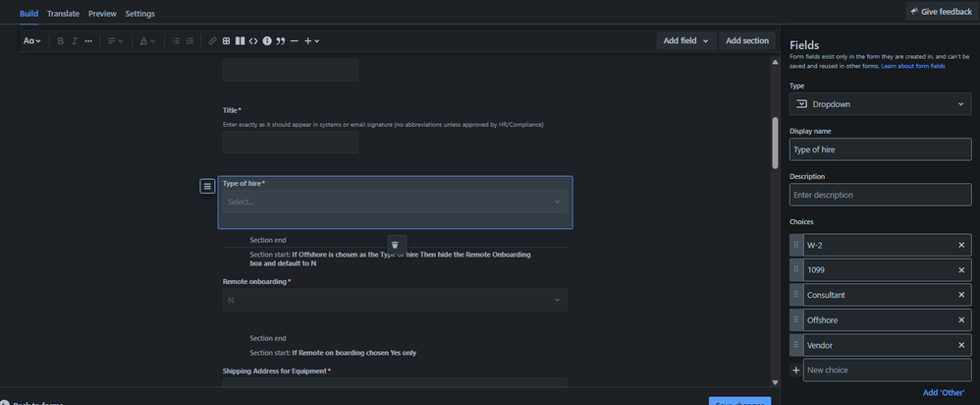Viewport: 980px width, 405px height.
Task: Insert a code snippet block
Action: point(253,40)
